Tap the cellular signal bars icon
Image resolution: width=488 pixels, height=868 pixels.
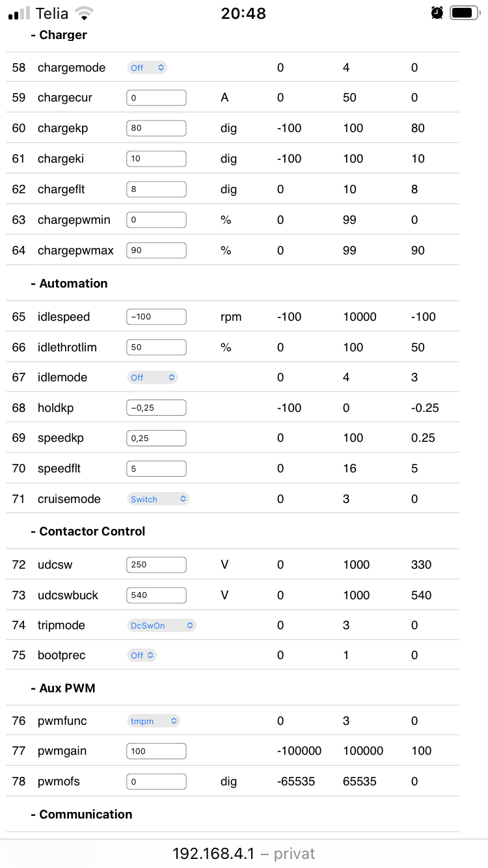click(x=19, y=13)
